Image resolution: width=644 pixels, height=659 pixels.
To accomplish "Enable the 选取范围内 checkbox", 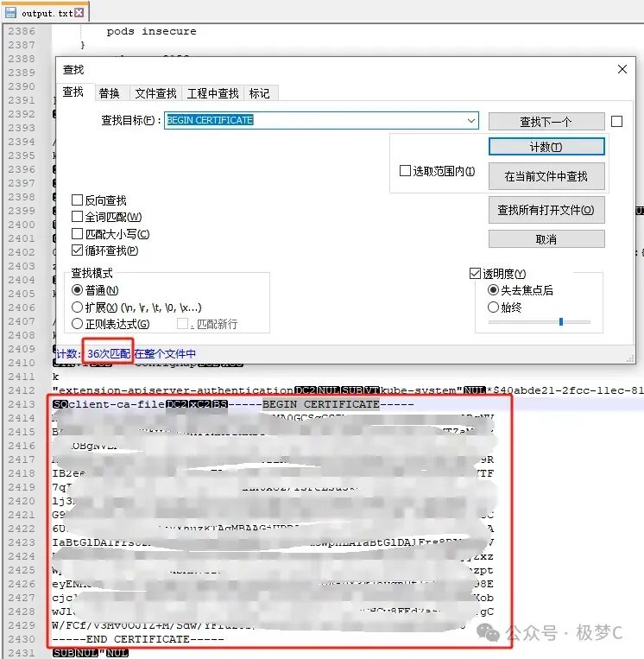I will click(x=405, y=171).
